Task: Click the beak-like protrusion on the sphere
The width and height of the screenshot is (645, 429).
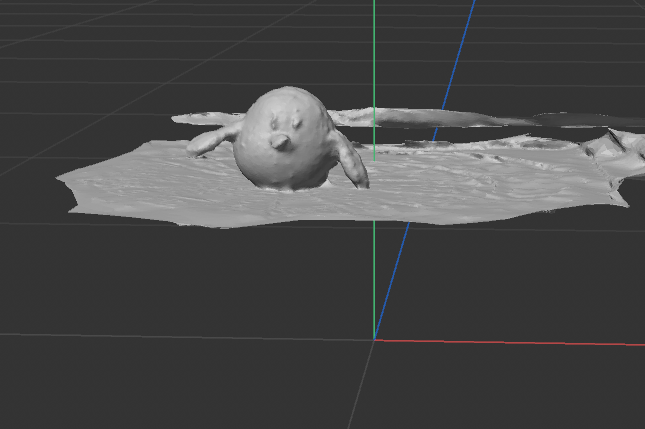Action: point(281,141)
